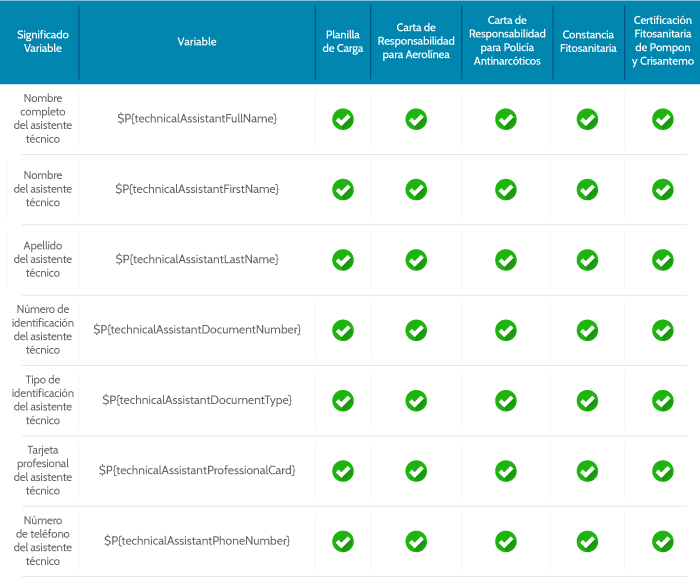Viewport: 700px width, 583px height.
Task: Click the Constancia Fitosanitaria checkmark for technicalAssistantFullName
Action: tap(588, 119)
